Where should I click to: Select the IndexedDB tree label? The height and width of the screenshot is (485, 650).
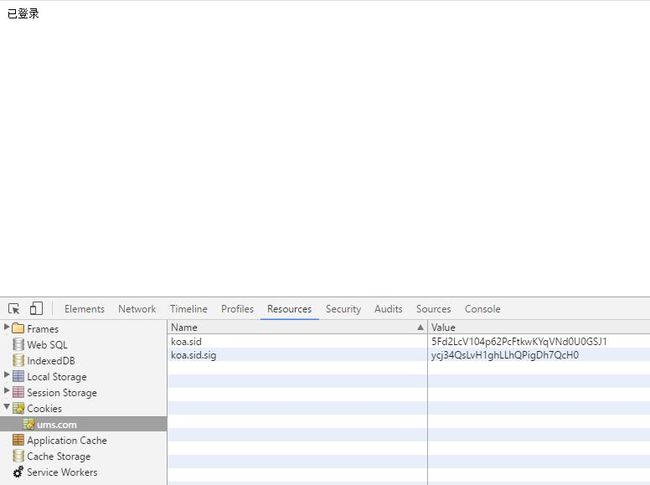click(x=51, y=361)
